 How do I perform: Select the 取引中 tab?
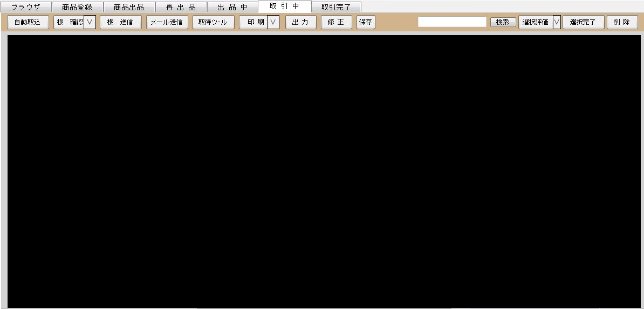tap(285, 6)
